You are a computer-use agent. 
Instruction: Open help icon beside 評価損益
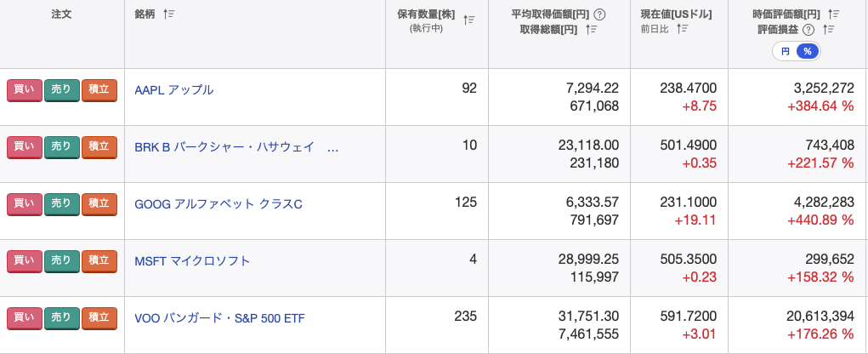tap(808, 30)
